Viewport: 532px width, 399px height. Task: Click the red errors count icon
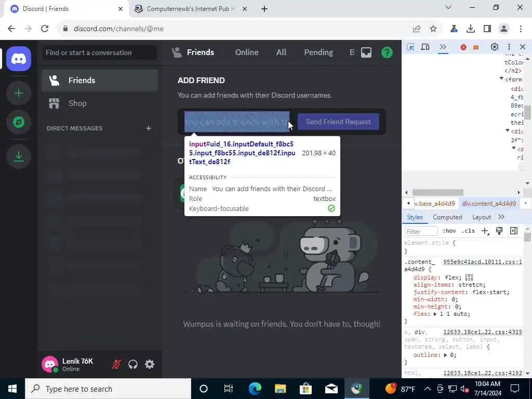(x=463, y=47)
